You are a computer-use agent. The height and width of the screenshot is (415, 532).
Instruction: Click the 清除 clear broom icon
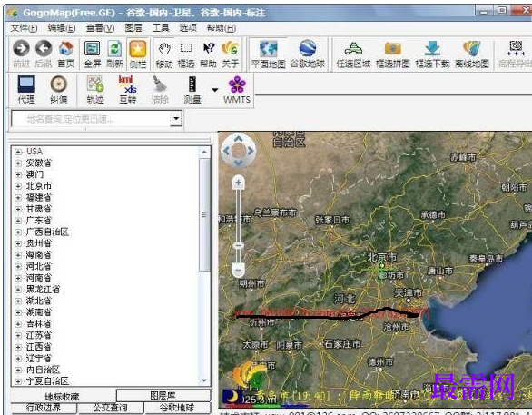coord(160,84)
